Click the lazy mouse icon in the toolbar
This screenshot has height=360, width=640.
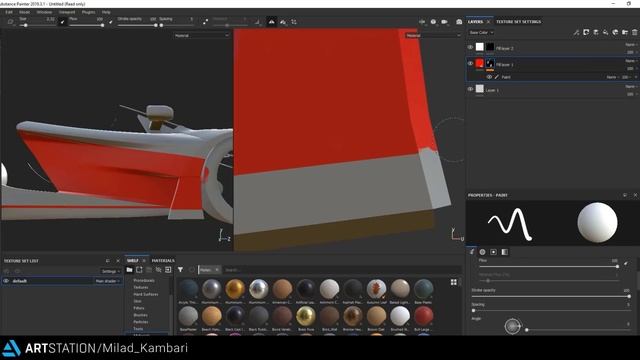(x=205, y=22)
